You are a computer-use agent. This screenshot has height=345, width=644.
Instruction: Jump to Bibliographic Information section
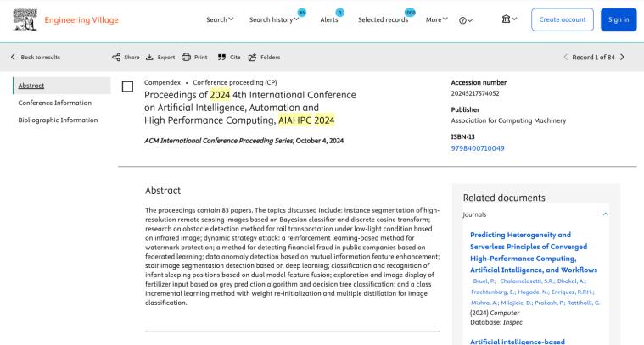(x=58, y=120)
